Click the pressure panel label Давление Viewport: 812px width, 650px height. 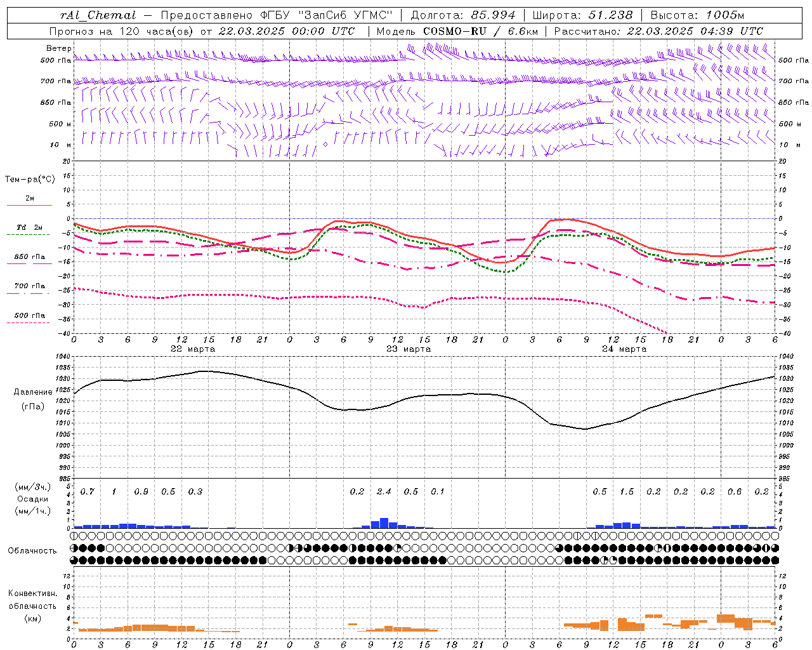pyautogui.click(x=33, y=392)
